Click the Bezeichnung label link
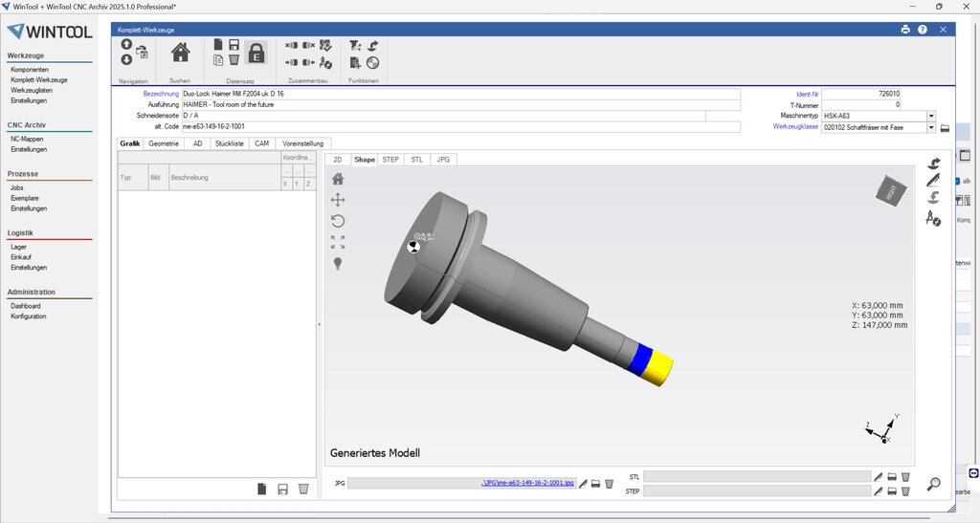The width and height of the screenshot is (980, 523). [x=161, y=94]
